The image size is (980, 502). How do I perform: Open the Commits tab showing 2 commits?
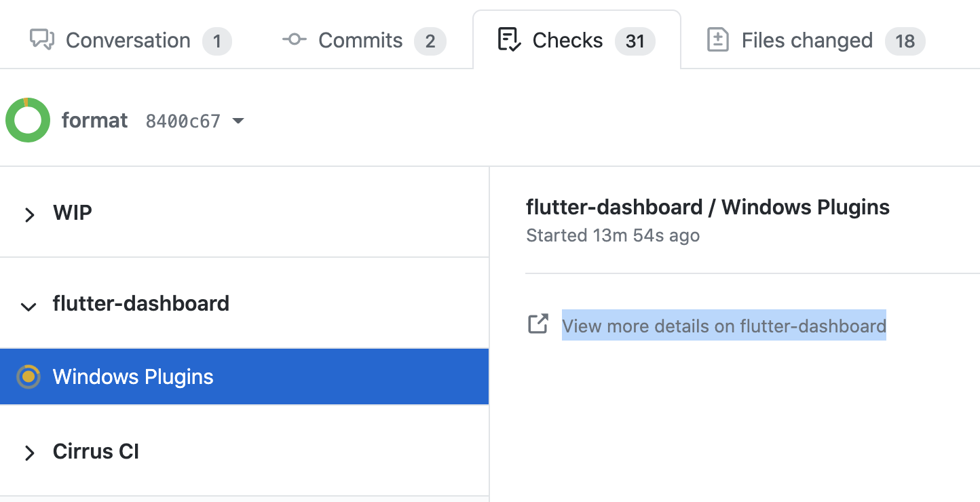point(360,40)
